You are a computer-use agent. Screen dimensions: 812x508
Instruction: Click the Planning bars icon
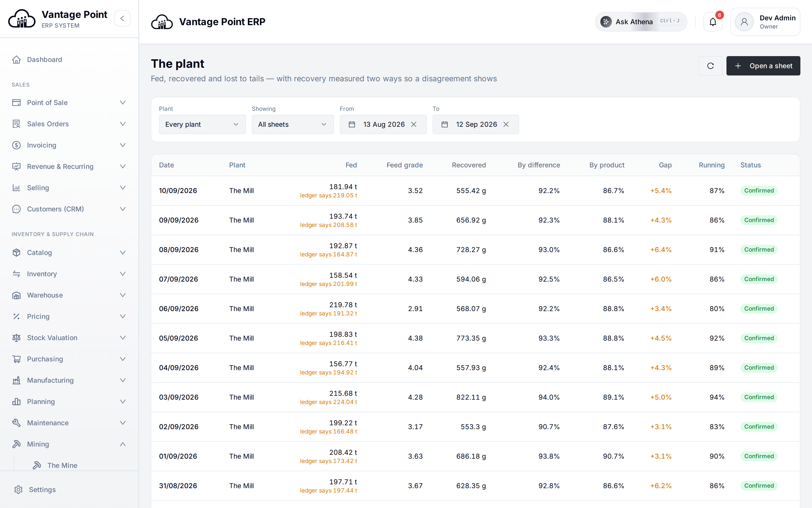pos(16,402)
